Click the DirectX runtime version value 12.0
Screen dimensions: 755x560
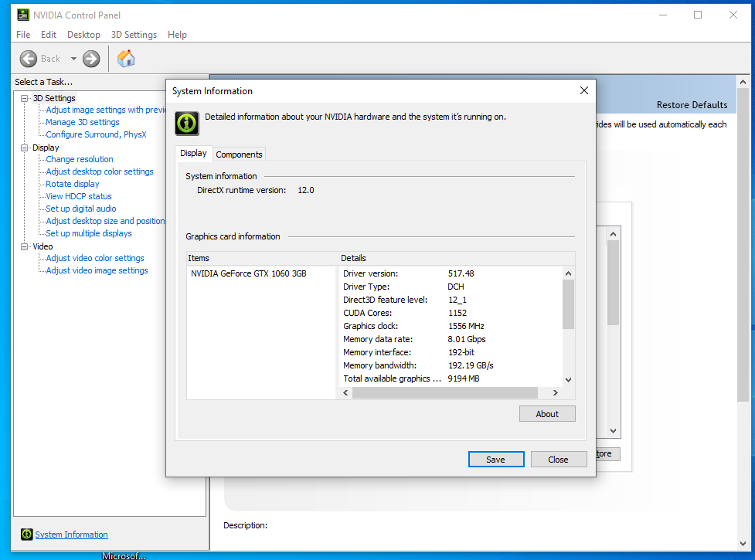pyautogui.click(x=306, y=190)
